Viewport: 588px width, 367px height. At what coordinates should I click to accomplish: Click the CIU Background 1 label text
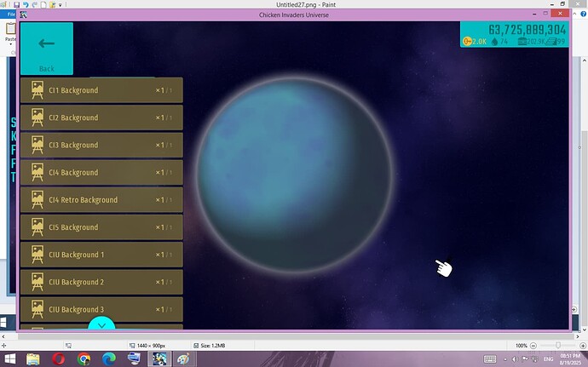77,255
